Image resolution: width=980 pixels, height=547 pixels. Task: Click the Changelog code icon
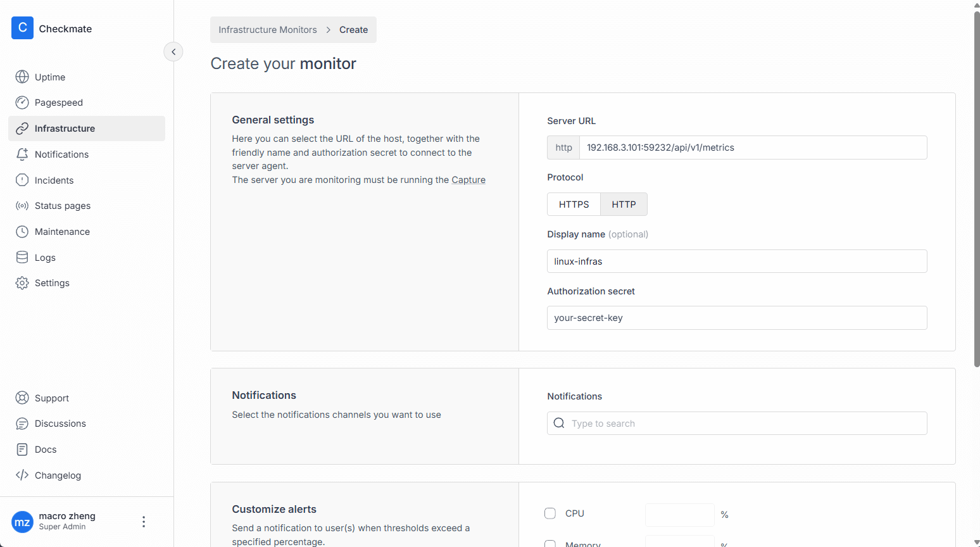pos(22,475)
